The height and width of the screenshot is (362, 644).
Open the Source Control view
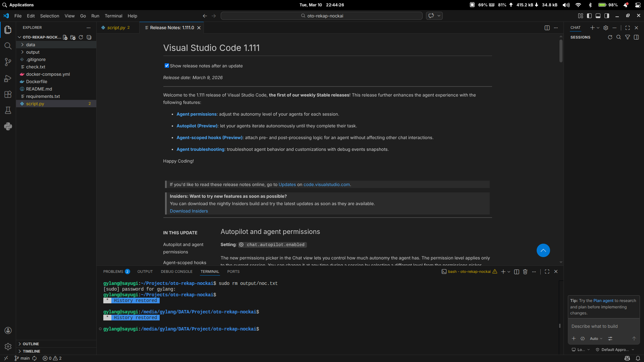(x=8, y=62)
